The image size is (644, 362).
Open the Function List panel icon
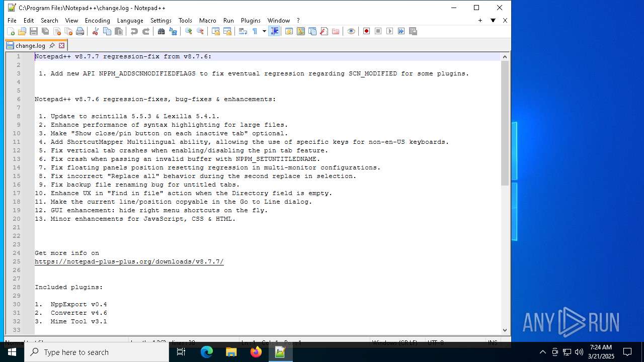(x=324, y=31)
